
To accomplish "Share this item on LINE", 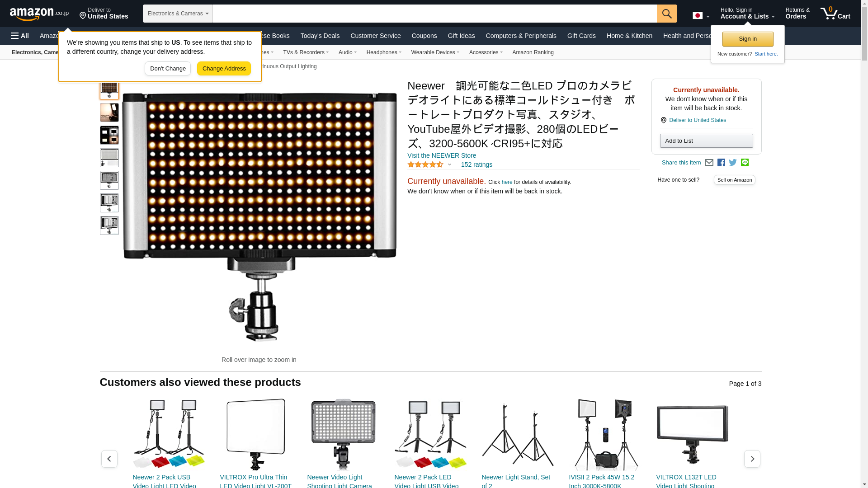I will (745, 163).
